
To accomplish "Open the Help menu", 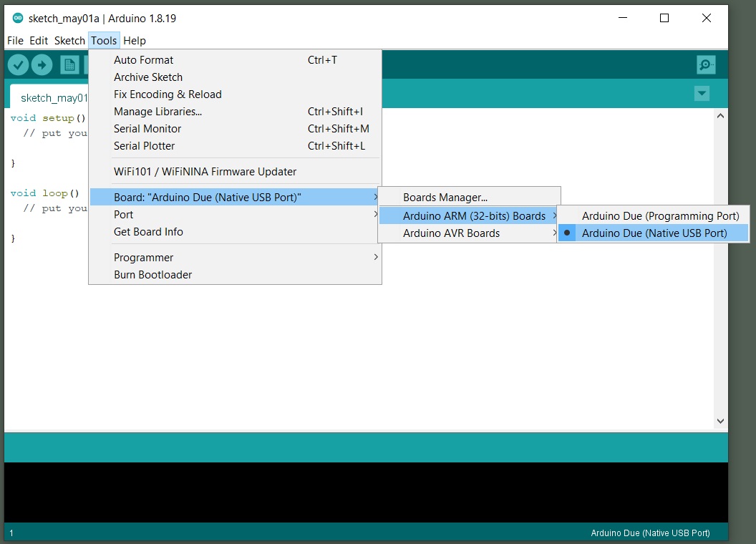I will pos(135,41).
